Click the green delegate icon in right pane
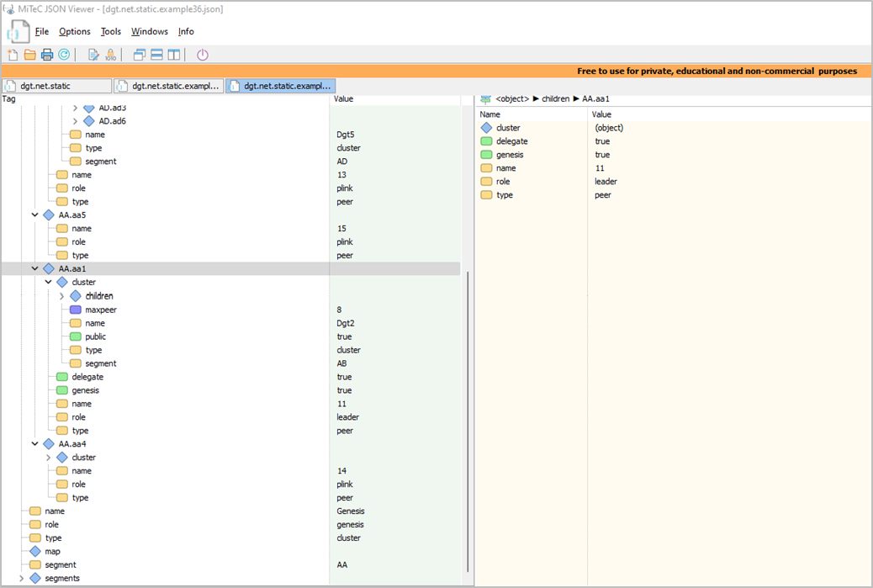Image resolution: width=873 pixels, height=588 pixels. coord(487,141)
